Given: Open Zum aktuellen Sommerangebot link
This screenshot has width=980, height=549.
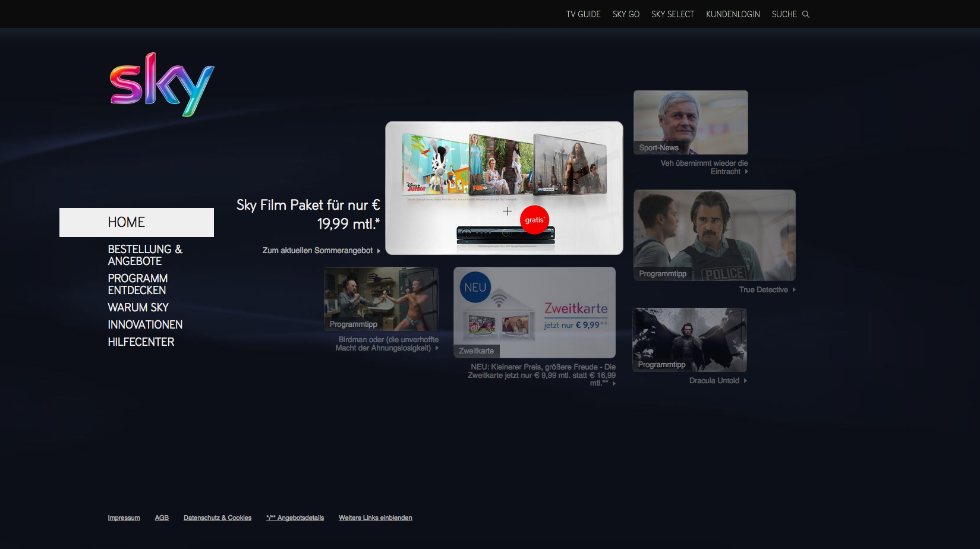Looking at the screenshot, I should point(317,251).
